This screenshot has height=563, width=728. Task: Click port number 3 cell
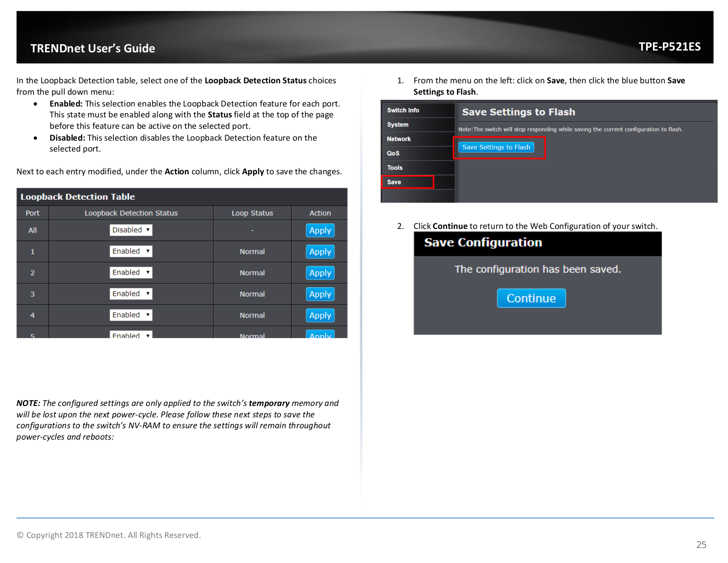point(32,294)
